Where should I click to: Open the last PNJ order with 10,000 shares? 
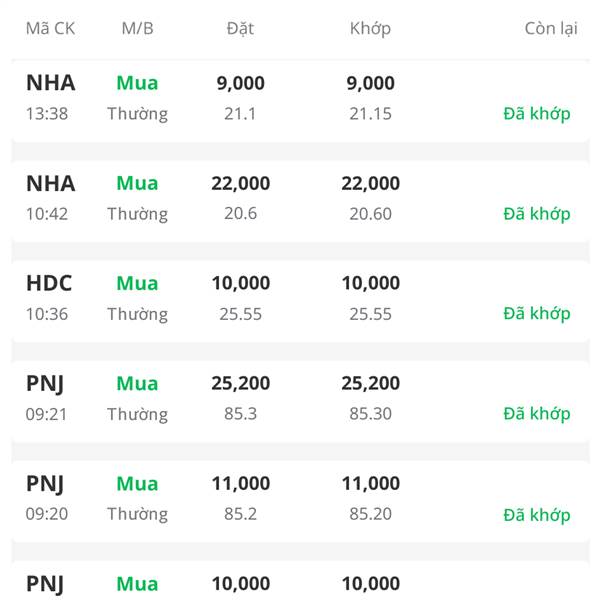click(300, 580)
